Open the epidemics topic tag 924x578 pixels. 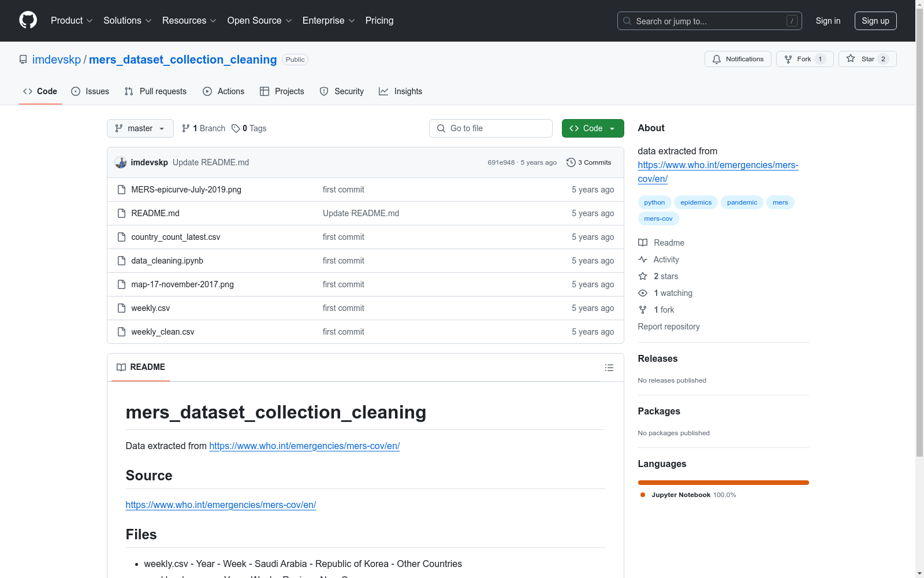coord(696,202)
